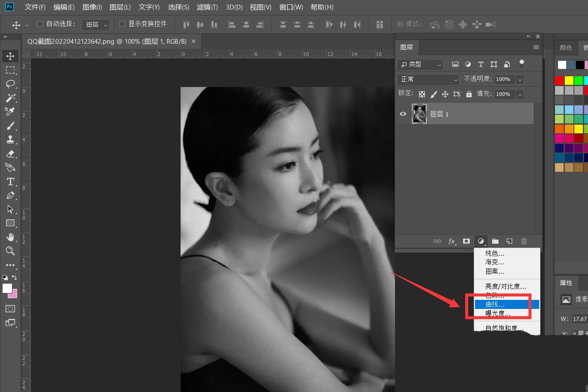Screen dimensions: 588x392
Task: Select the Paint Bucket tool
Action: pyautogui.click(x=10, y=168)
